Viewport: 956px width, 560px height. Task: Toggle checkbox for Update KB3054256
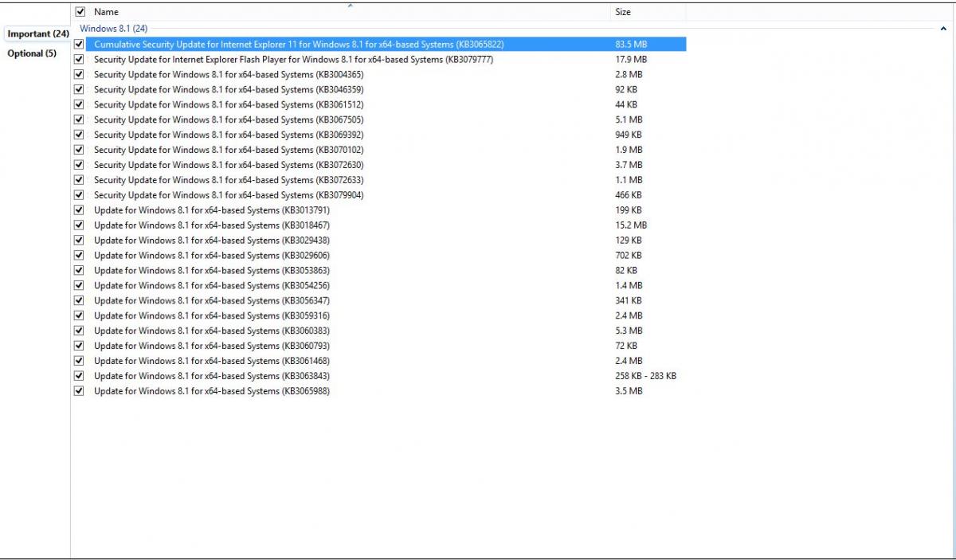point(79,285)
